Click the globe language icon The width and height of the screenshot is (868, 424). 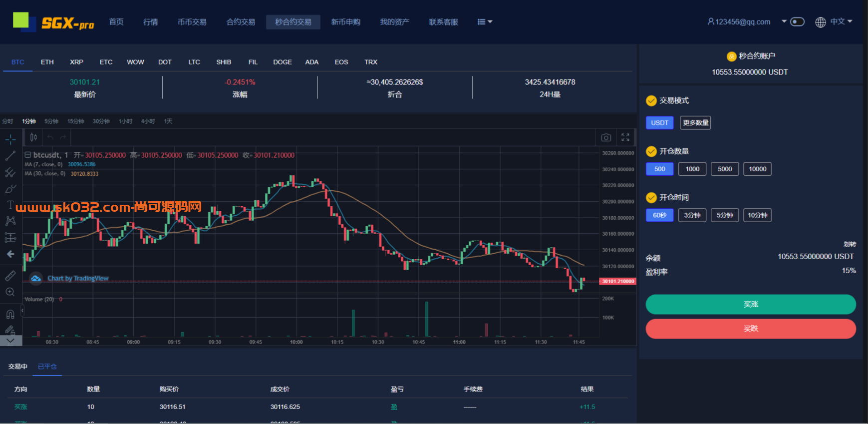point(820,22)
